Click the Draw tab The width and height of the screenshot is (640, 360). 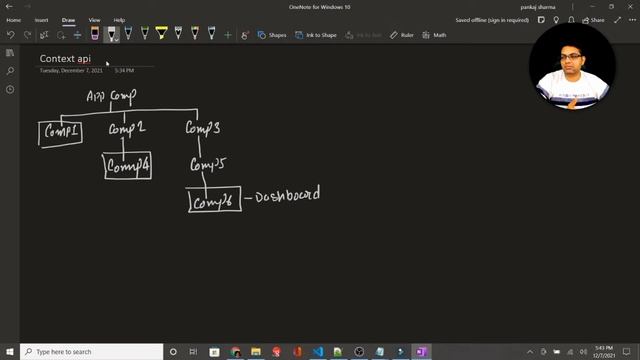tap(68, 20)
